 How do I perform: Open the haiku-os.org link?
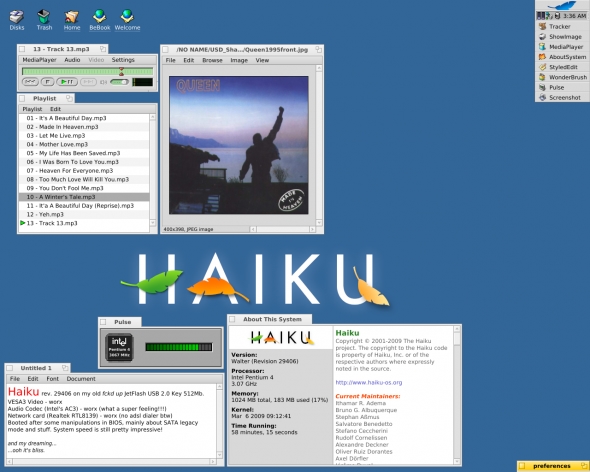(x=369, y=382)
